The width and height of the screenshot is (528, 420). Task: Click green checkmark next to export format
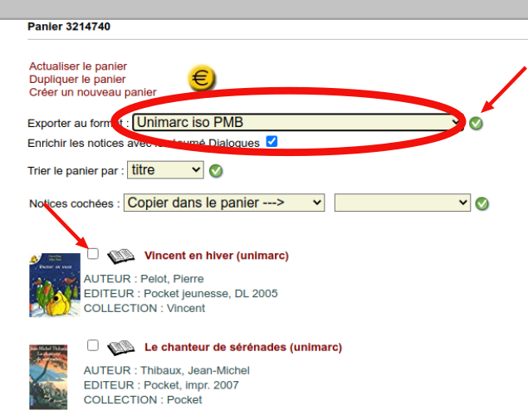point(476,123)
